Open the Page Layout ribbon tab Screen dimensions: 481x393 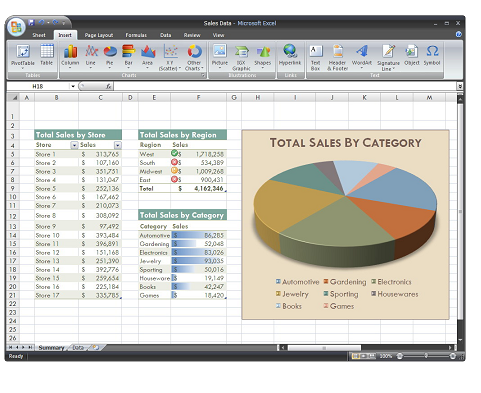[x=99, y=35]
